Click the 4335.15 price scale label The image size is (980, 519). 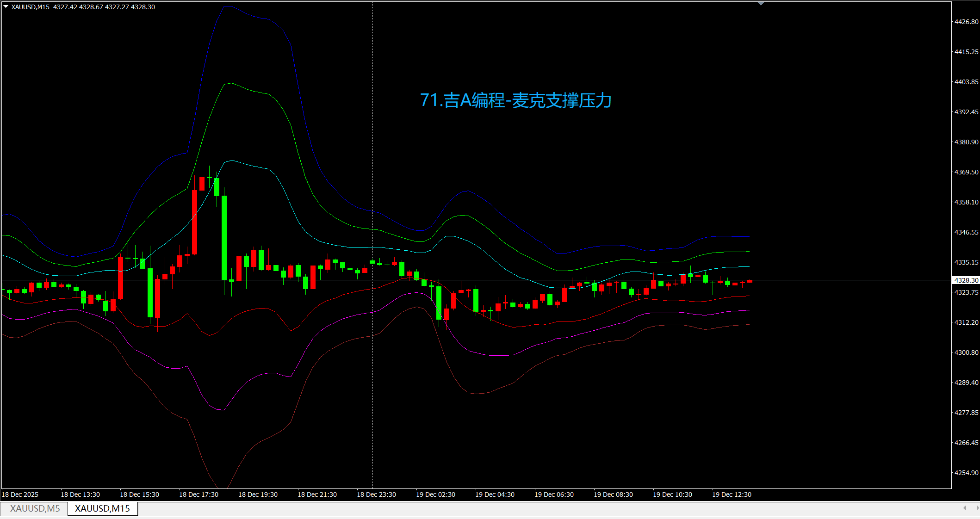pos(966,262)
